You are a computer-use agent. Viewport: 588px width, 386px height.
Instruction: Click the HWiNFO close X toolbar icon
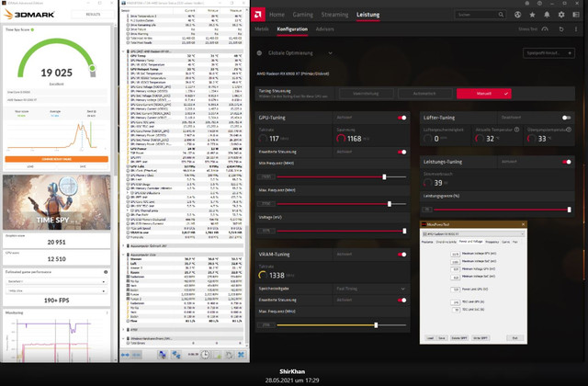(x=241, y=355)
